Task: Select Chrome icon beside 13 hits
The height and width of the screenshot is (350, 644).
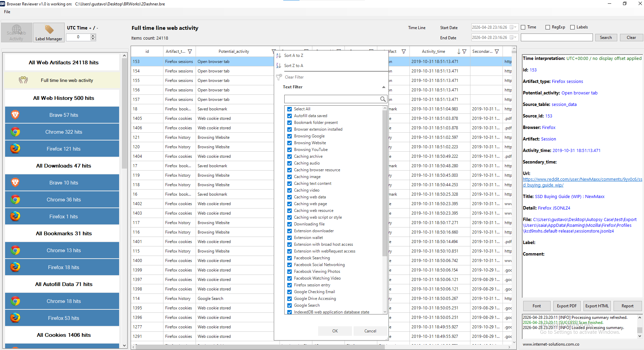Action: 15,250
